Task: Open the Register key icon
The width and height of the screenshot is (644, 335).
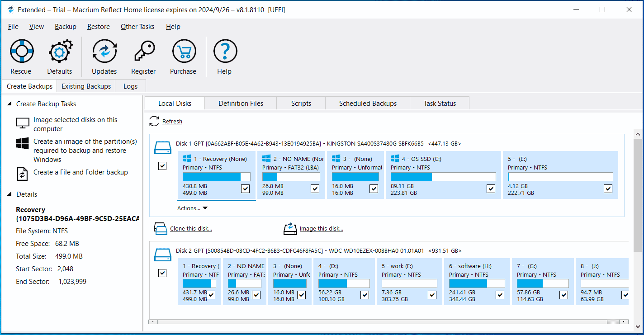Action: (143, 51)
